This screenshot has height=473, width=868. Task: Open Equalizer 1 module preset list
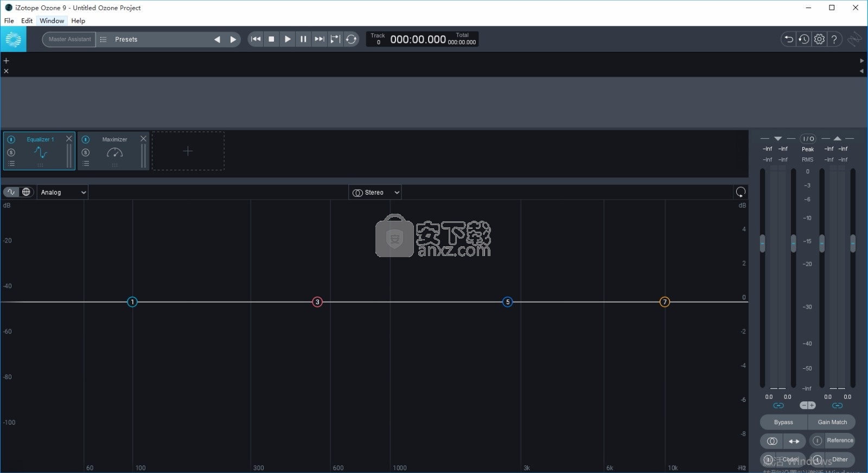point(11,164)
